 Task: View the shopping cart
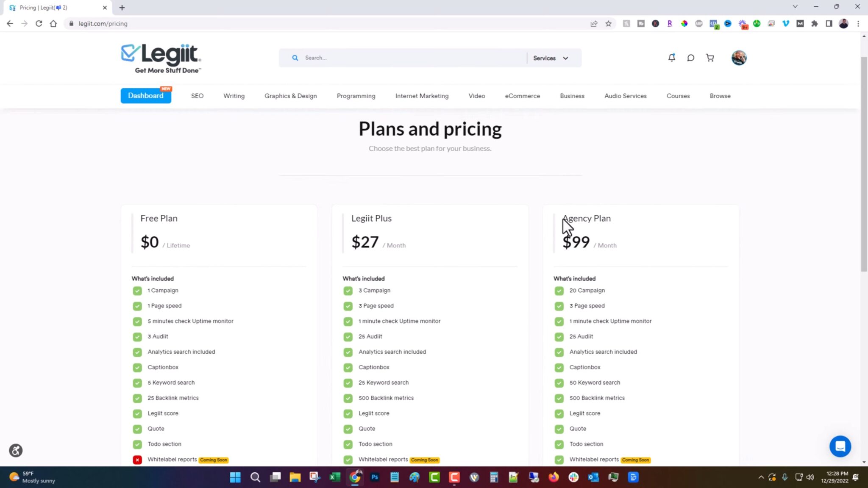[709, 58]
